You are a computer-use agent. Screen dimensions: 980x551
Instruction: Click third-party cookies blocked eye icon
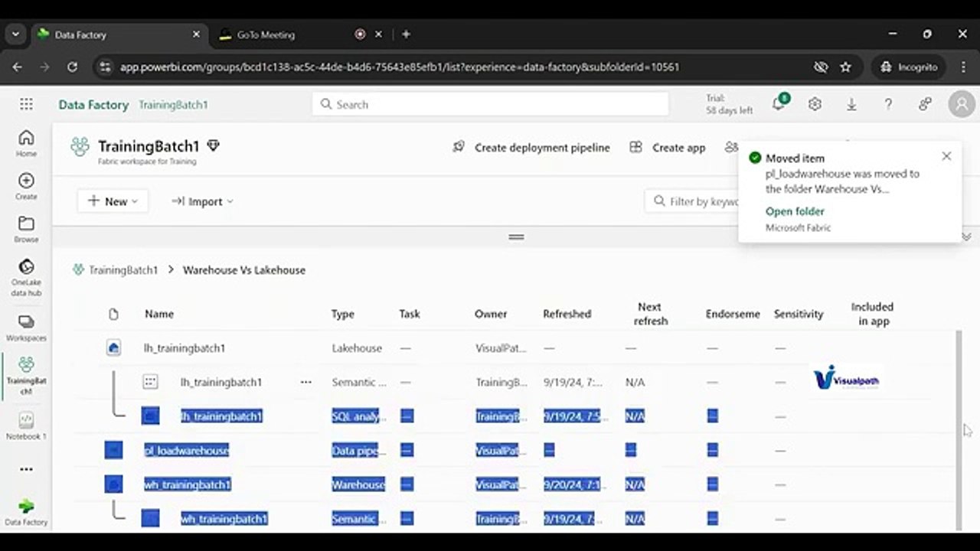click(821, 67)
